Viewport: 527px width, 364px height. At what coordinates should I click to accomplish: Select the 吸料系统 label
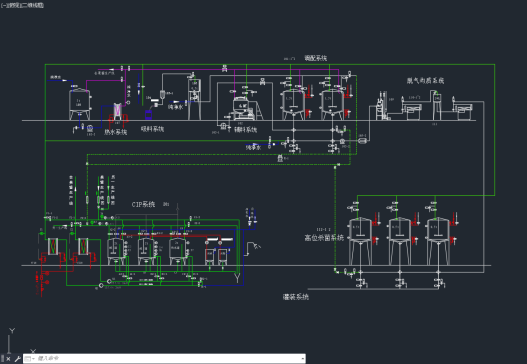pos(152,129)
